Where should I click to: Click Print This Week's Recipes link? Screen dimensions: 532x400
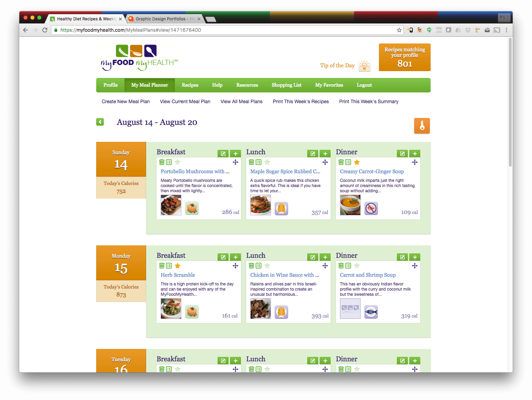click(x=301, y=101)
